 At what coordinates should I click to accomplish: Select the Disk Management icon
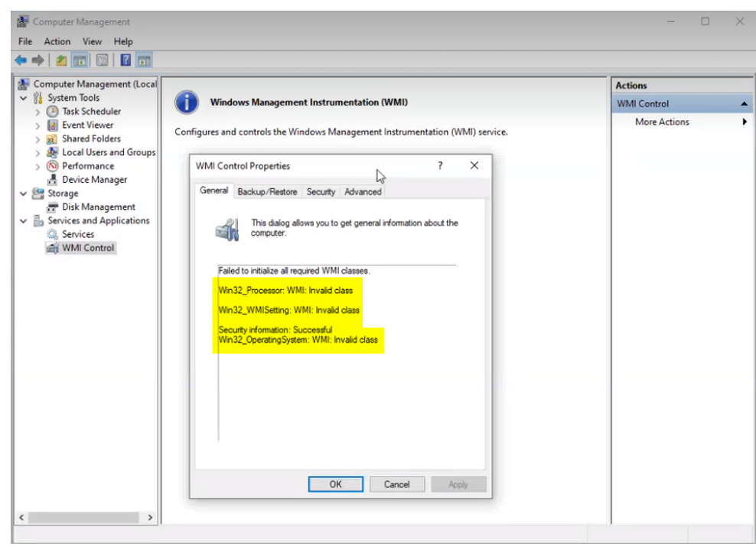pos(52,207)
